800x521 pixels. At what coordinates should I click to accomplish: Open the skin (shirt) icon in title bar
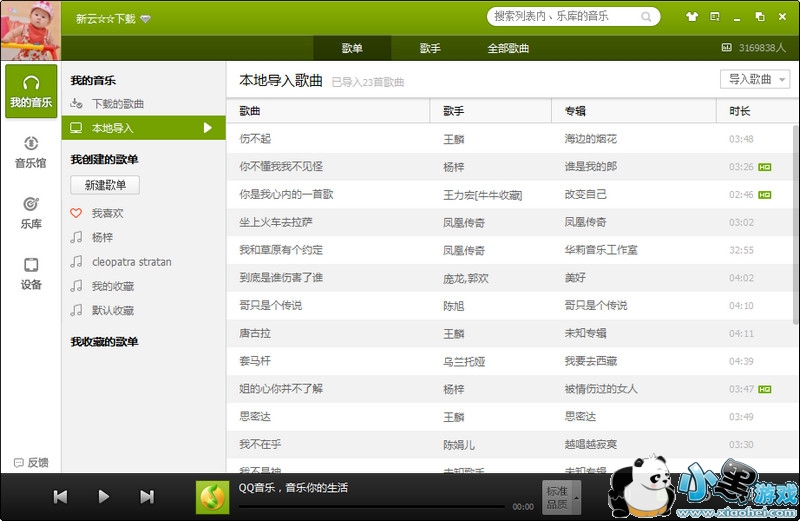pyautogui.click(x=692, y=17)
